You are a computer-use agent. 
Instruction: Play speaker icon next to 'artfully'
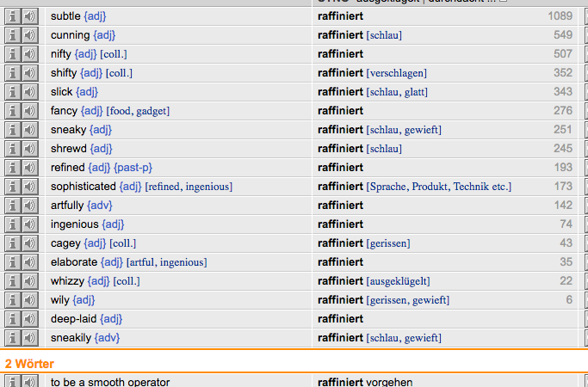(x=29, y=206)
